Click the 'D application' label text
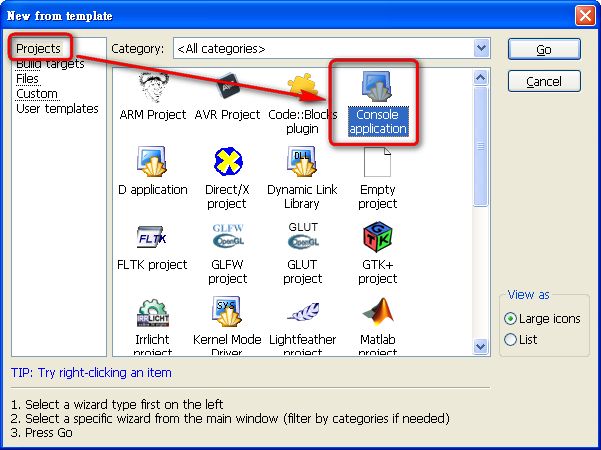This screenshot has width=601, height=450. (x=153, y=190)
